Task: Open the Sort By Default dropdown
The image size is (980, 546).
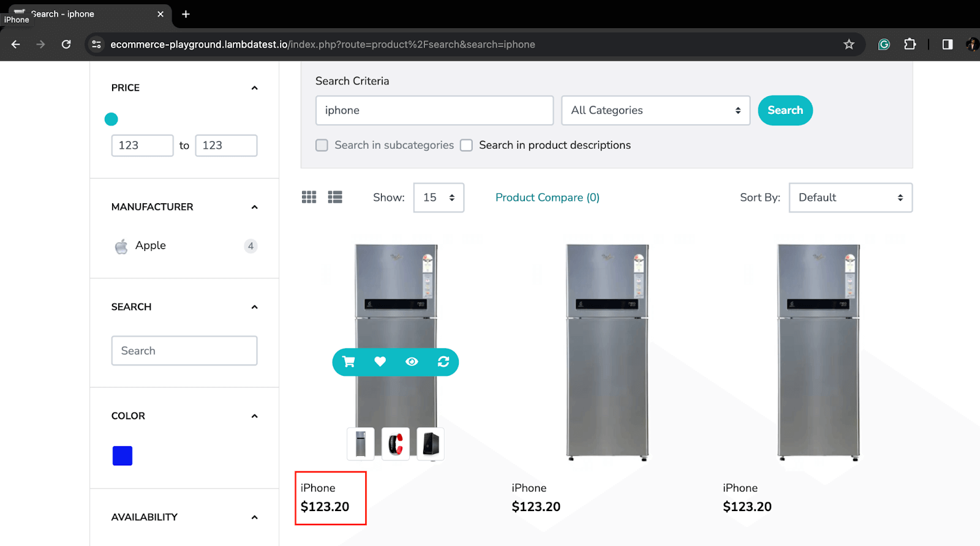Action: tap(850, 198)
